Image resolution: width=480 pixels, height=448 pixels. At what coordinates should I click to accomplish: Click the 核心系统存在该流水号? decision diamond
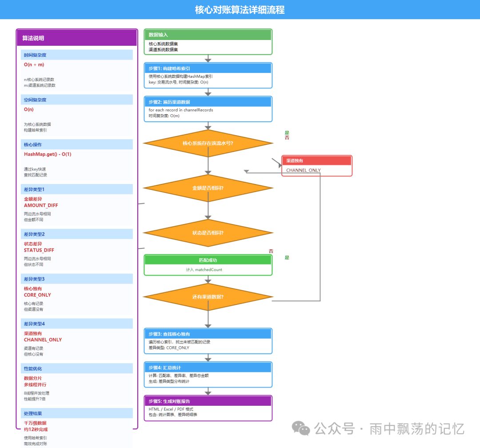coord(208,143)
